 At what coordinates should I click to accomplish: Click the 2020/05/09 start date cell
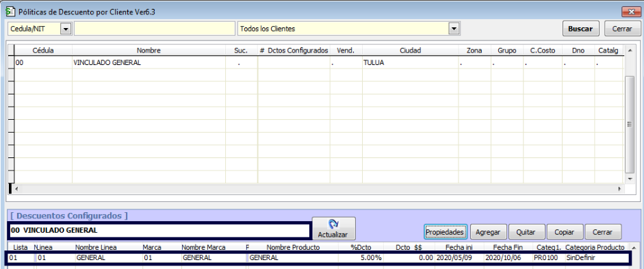point(459,258)
